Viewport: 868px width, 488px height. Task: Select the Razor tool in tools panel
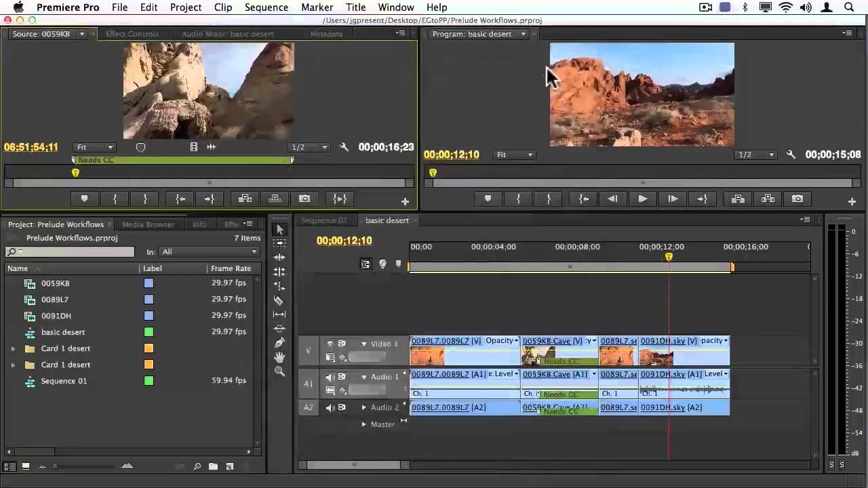coord(279,300)
